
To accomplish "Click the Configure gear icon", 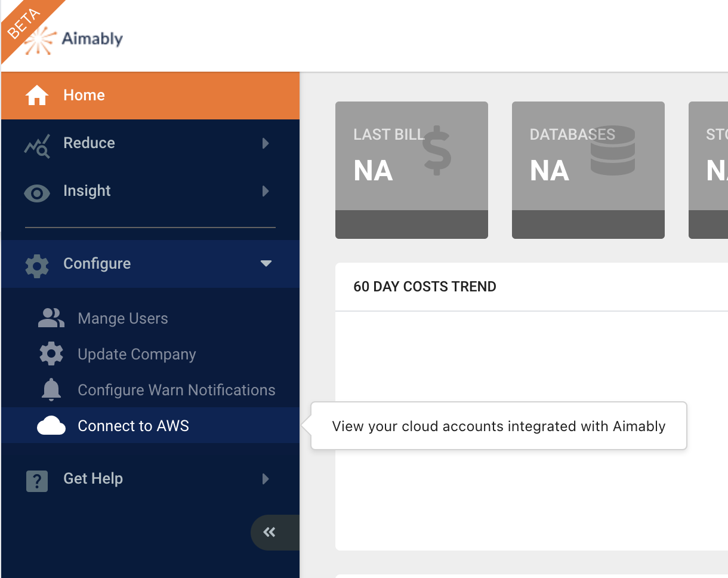I will pos(37,266).
